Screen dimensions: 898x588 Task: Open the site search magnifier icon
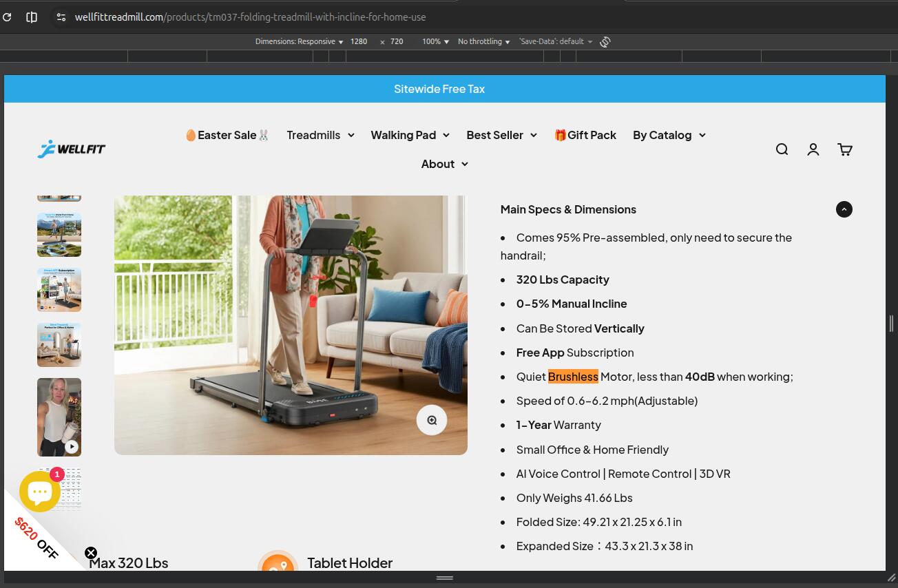(x=782, y=149)
